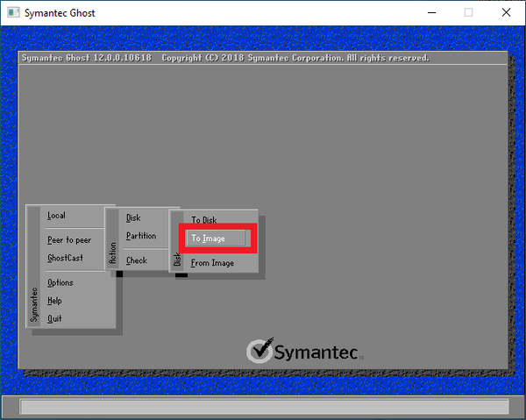Choose Disk in Action submenu
This screenshot has width=526, height=420.
pos(133,218)
